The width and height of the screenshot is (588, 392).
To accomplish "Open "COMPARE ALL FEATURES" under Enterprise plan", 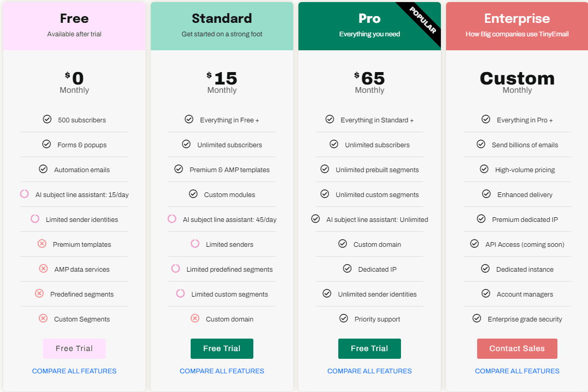I will click(x=517, y=371).
